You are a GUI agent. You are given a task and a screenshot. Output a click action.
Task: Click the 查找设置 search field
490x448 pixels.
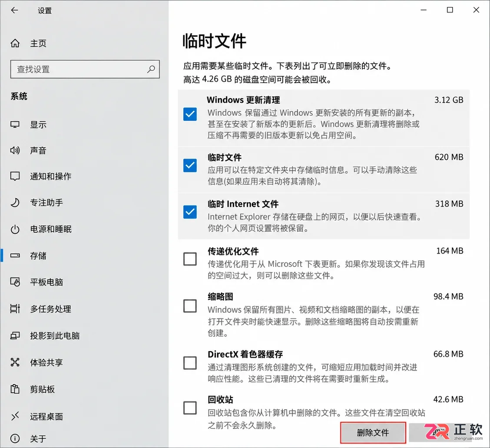[85, 69]
